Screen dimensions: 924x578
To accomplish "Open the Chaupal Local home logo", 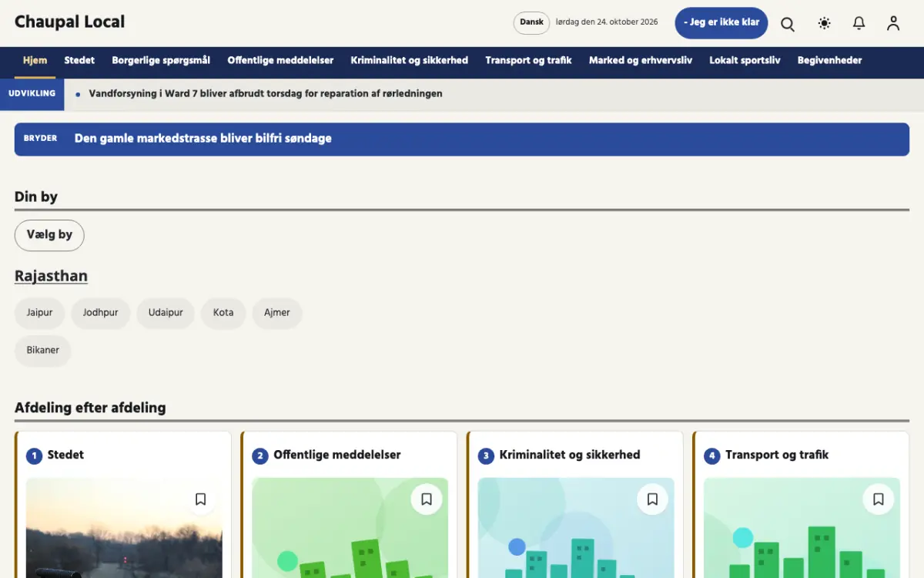I will [69, 22].
